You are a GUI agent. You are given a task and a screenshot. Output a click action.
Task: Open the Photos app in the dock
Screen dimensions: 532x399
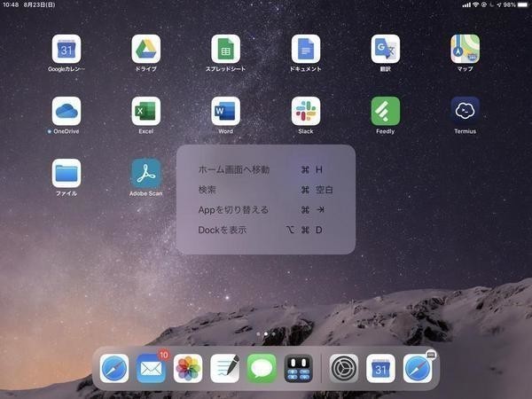tap(188, 369)
